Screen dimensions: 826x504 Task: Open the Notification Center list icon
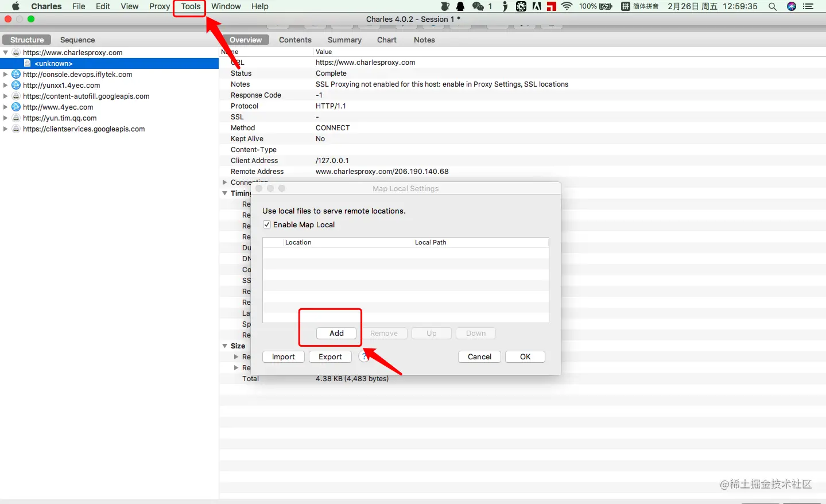click(808, 6)
